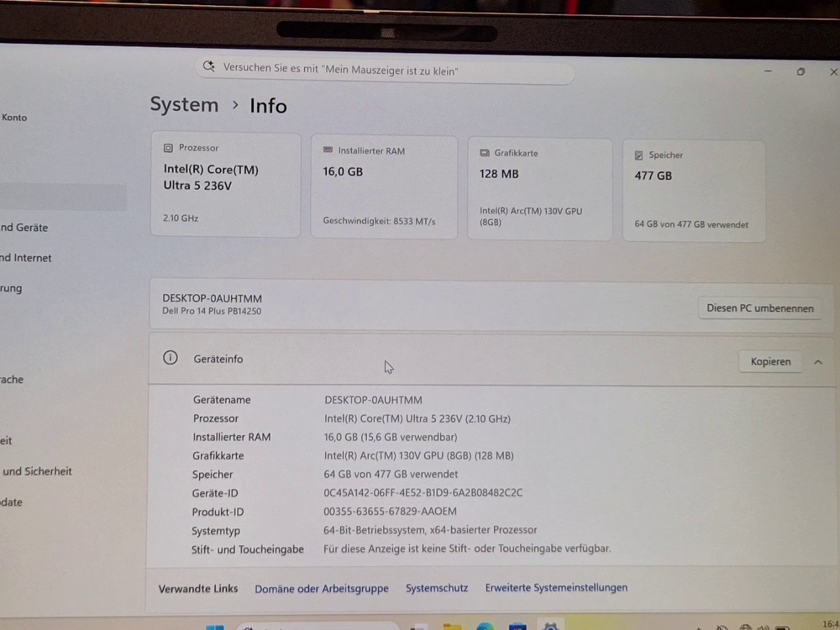This screenshot has height=630, width=840.
Task: Open the Speicher card showing 477 GB
Action: point(694,191)
